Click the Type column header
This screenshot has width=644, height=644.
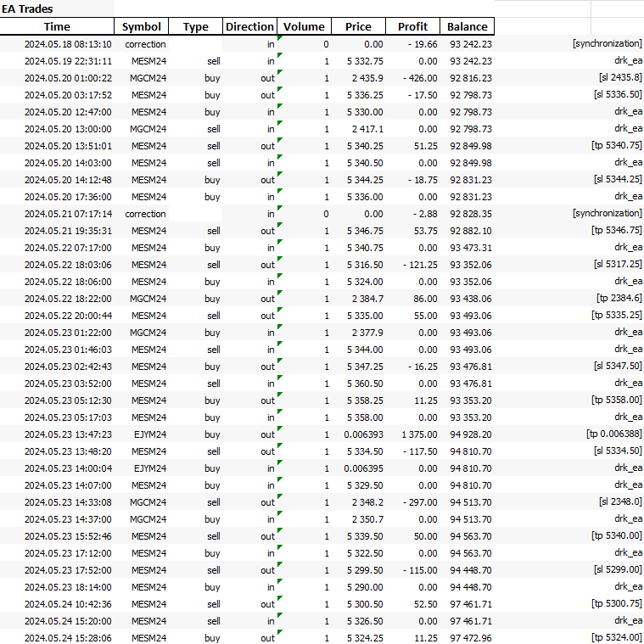coord(195,26)
